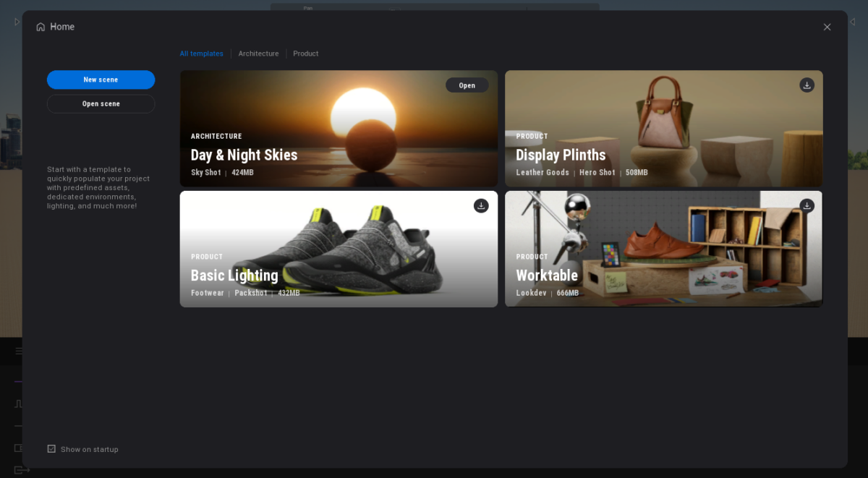This screenshot has height=478, width=868.
Task: Click the Home house icon
Action: 41,27
